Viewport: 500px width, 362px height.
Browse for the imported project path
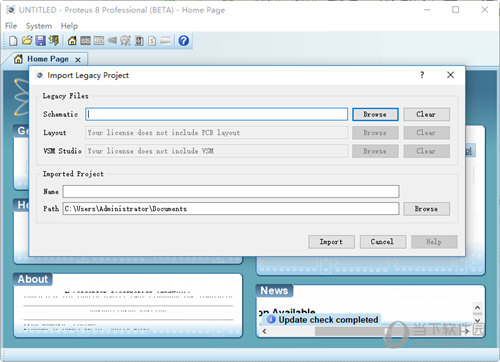coord(426,209)
